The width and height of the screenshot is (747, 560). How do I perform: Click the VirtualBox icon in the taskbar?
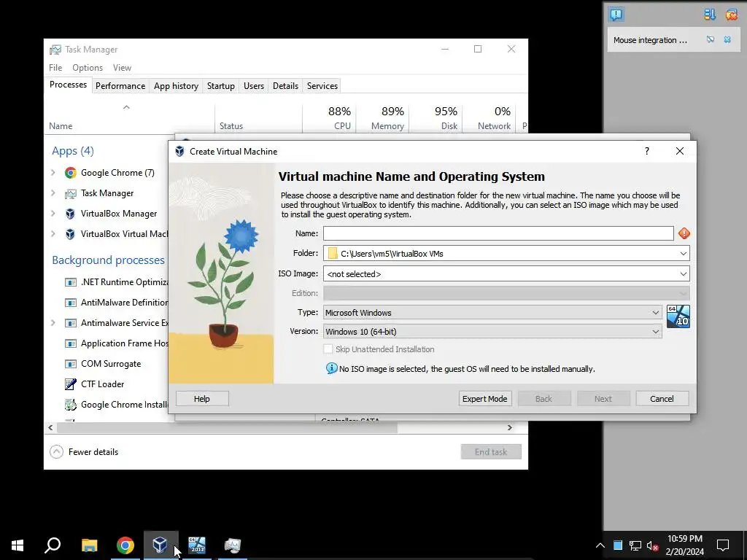coord(160,544)
